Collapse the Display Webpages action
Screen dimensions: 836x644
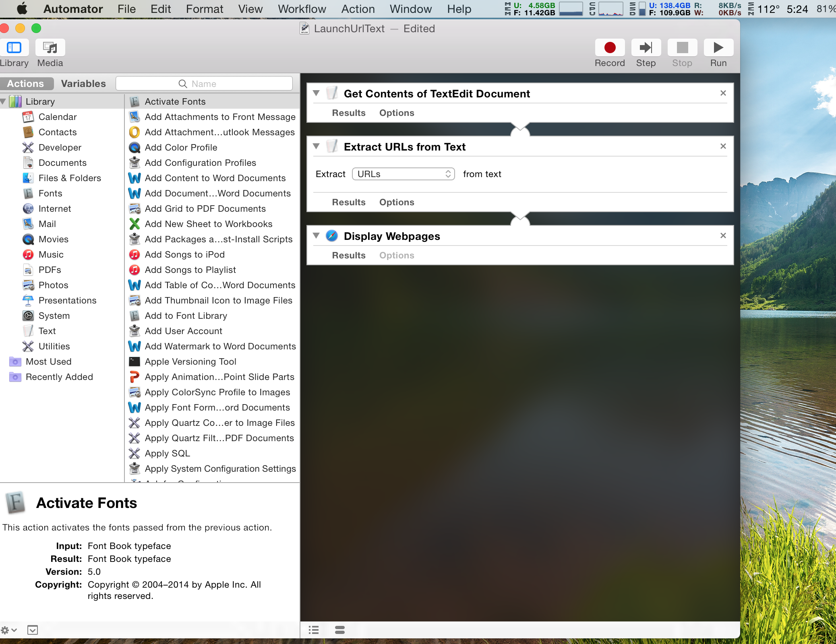point(316,235)
